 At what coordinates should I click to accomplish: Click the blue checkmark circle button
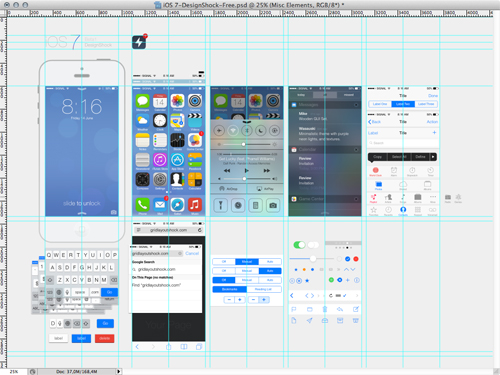(x=347, y=259)
